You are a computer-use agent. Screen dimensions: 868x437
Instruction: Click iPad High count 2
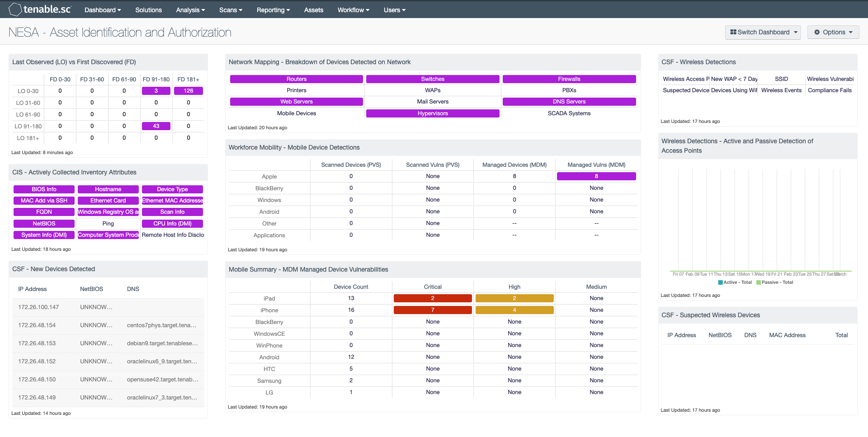(x=514, y=298)
